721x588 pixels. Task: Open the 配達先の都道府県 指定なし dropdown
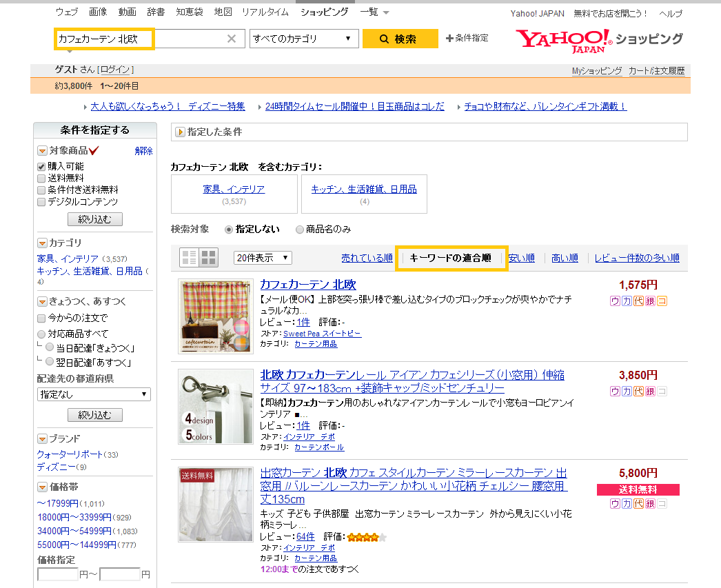click(94, 394)
